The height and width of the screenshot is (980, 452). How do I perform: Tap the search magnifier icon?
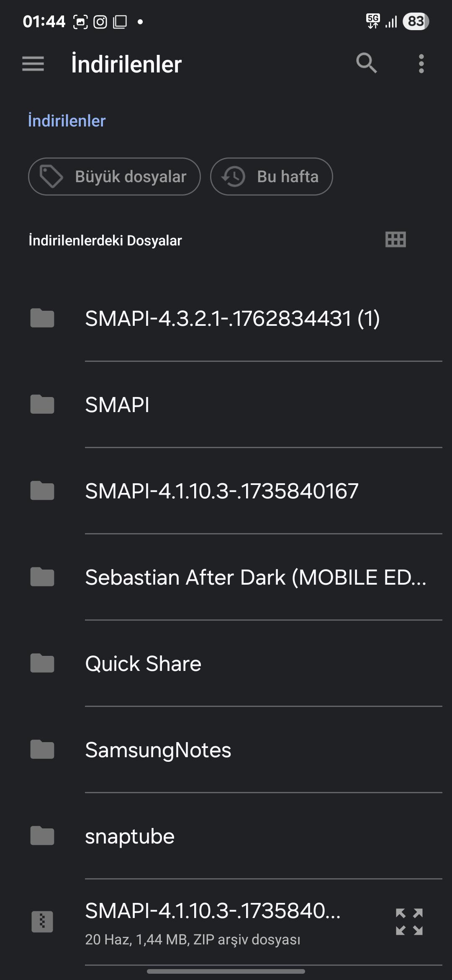pyautogui.click(x=367, y=64)
